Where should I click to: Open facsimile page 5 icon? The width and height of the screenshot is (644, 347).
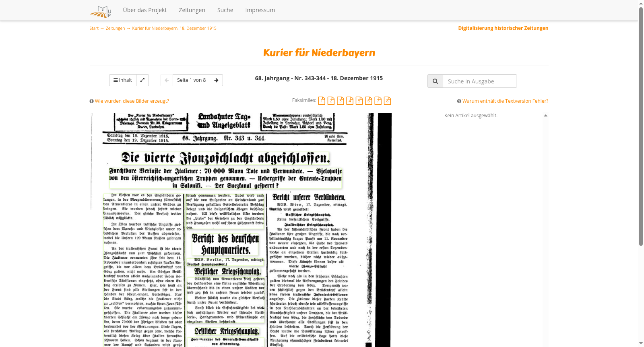click(x=359, y=101)
